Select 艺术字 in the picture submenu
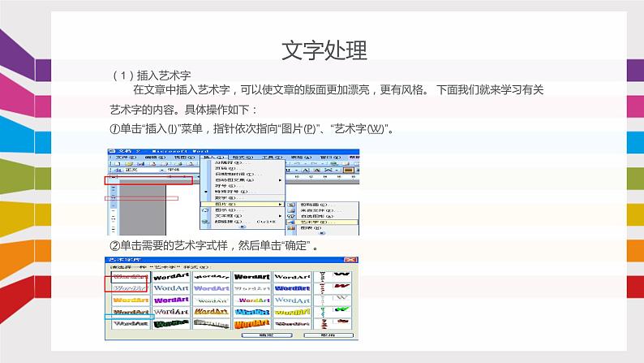This screenshot has height=363, width=644. (x=323, y=222)
